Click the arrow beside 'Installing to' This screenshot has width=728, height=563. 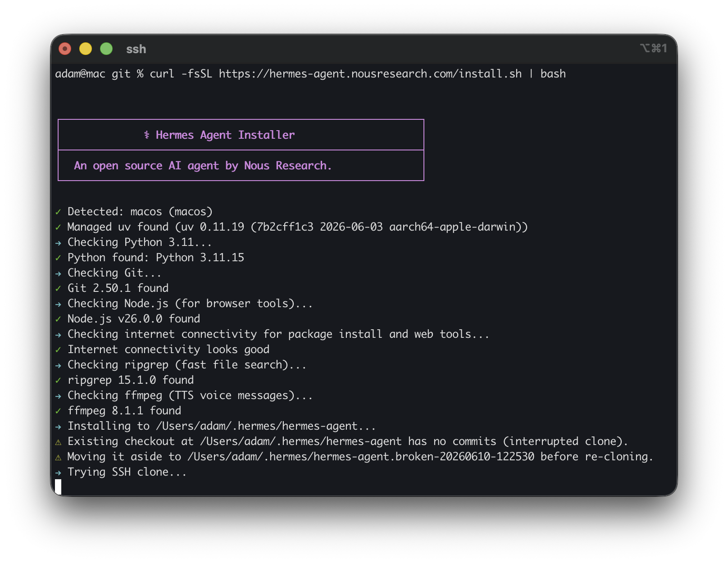point(58,427)
